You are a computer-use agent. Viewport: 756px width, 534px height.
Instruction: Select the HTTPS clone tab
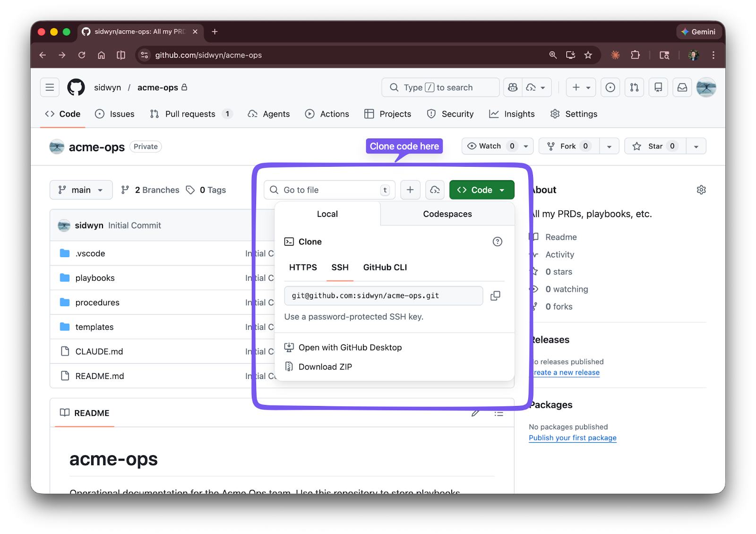[302, 267]
